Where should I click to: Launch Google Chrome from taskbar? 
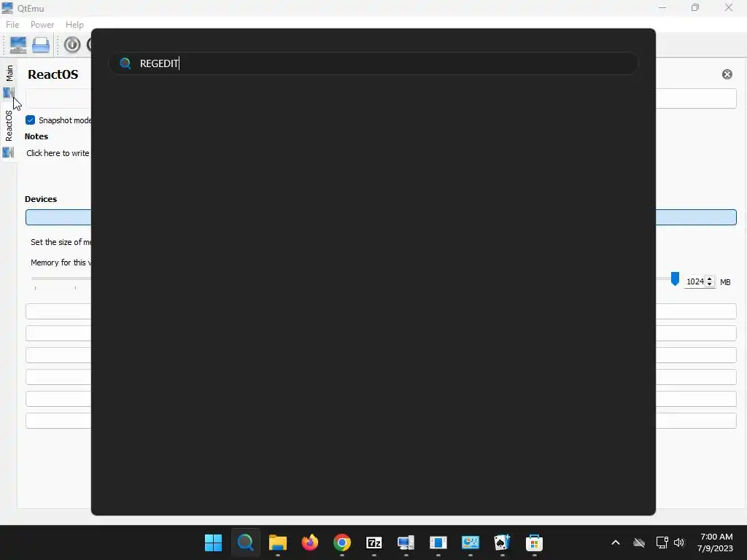(x=341, y=542)
